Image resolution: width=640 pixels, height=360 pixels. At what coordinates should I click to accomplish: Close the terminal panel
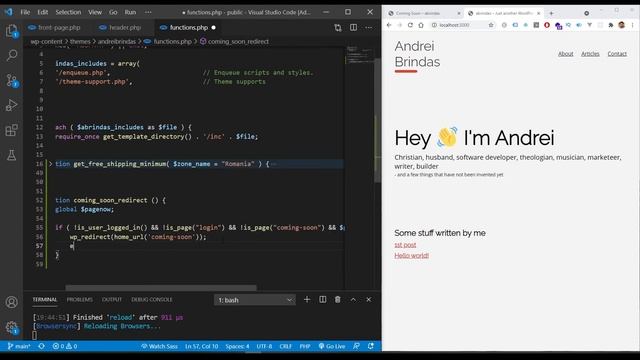tap(369, 300)
